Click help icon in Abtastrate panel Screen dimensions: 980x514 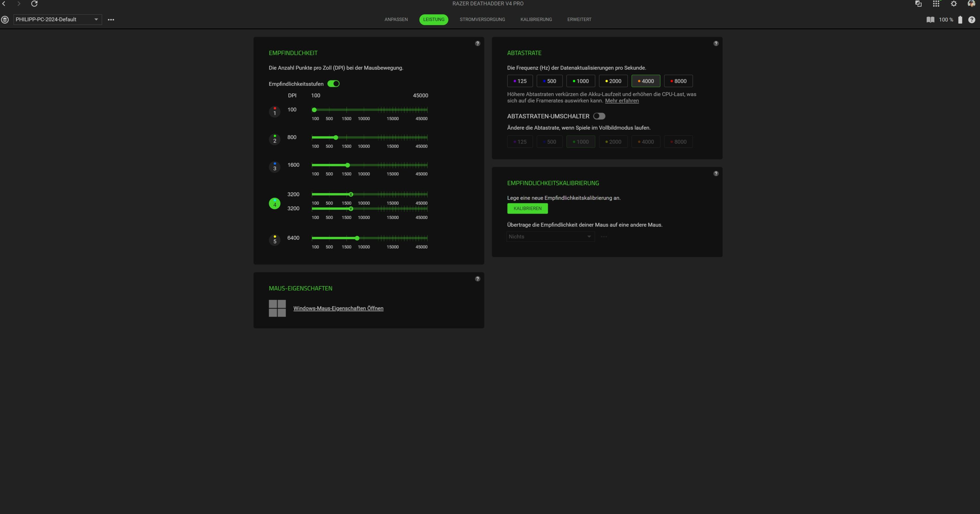point(716,44)
